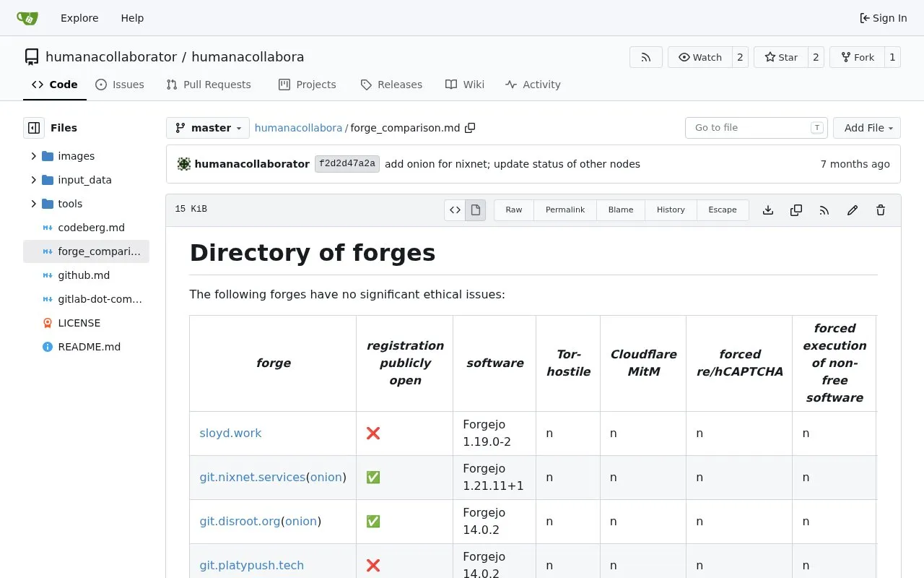Switch to the Issues tab

point(120,85)
